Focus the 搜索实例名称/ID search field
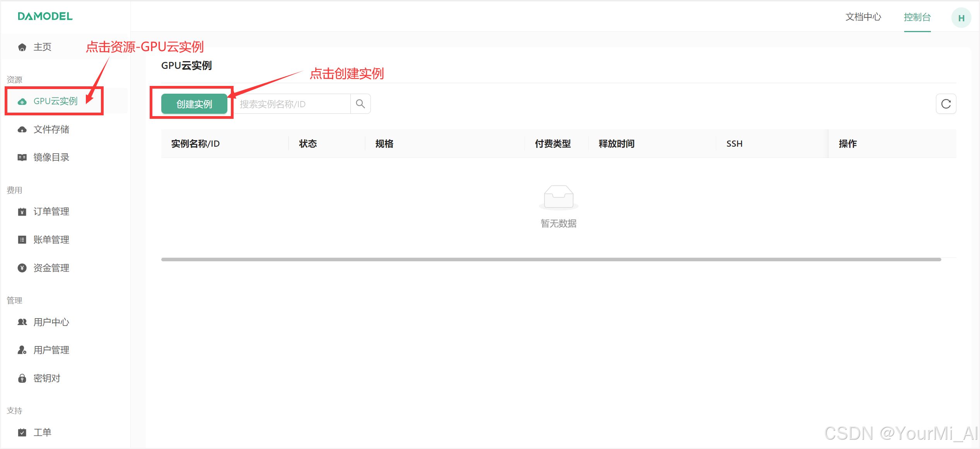The image size is (980, 449). pyautogui.click(x=292, y=104)
